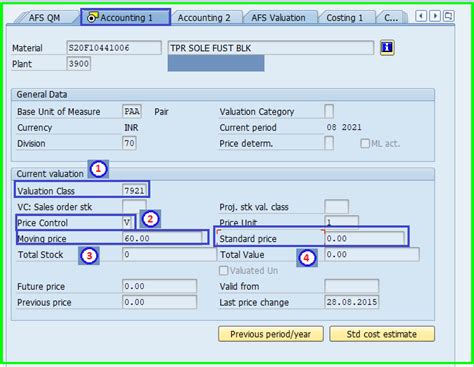Click Base Unit of Measure field PAA
Image resolution: width=474 pixels, height=367 pixels.
pyautogui.click(x=132, y=111)
